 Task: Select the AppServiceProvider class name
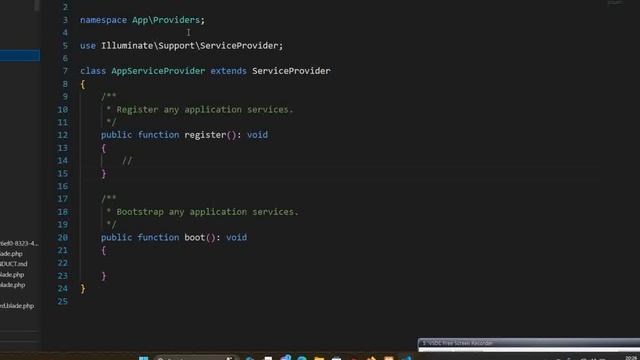pos(158,71)
